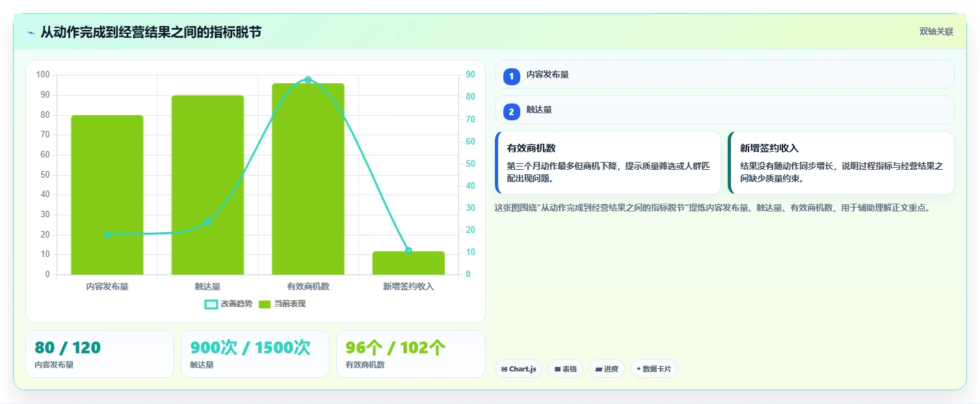Image resolution: width=980 pixels, height=404 pixels.
Task: Click the icon inside the 进度 chip
Action: pyautogui.click(x=598, y=369)
